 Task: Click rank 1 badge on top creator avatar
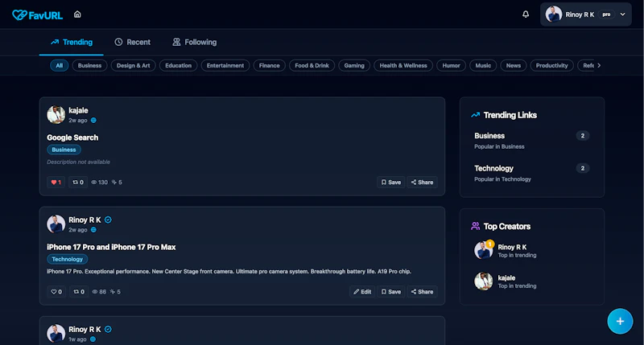(489, 244)
